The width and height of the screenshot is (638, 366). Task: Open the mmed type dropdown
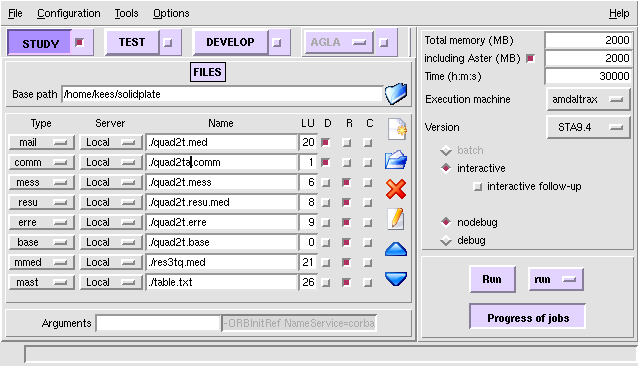(42, 262)
